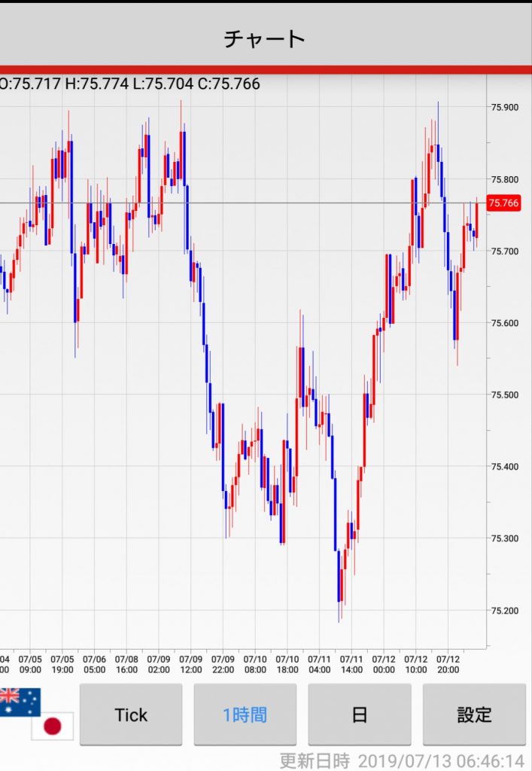Switch to the Tick chart view
This screenshot has width=532, height=771.
131,715
